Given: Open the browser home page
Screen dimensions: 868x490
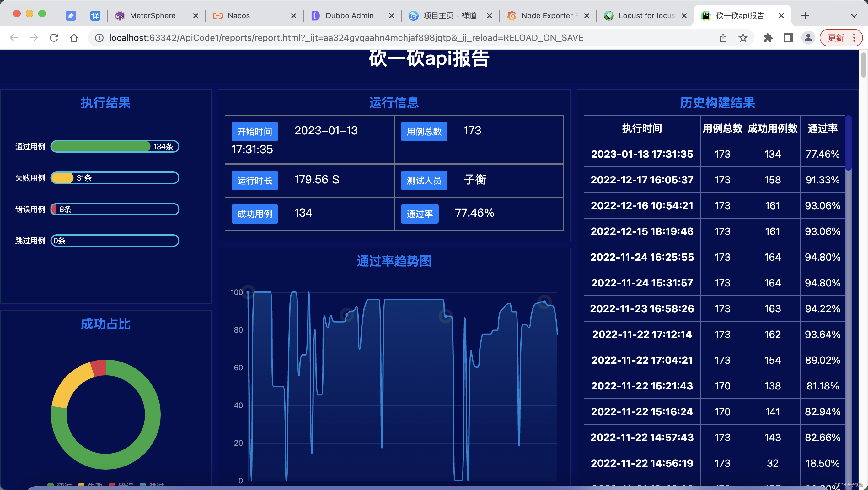Looking at the screenshot, I should tap(74, 37).
